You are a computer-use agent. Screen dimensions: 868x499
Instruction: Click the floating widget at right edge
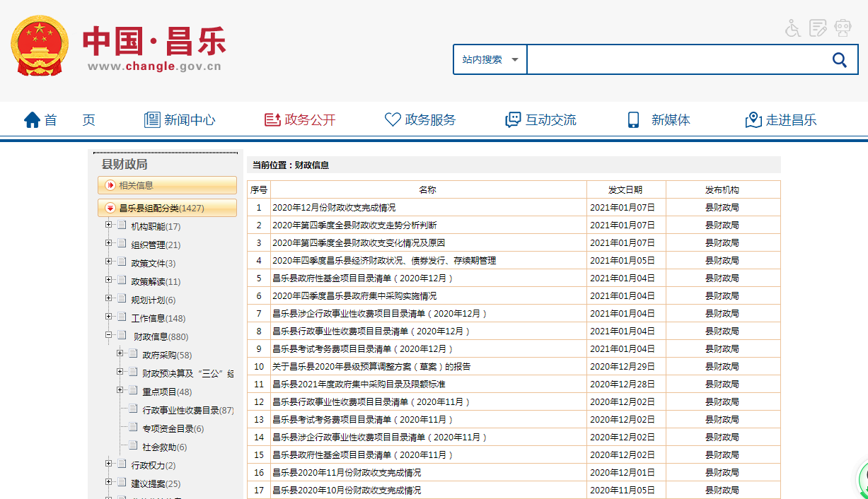point(862,479)
